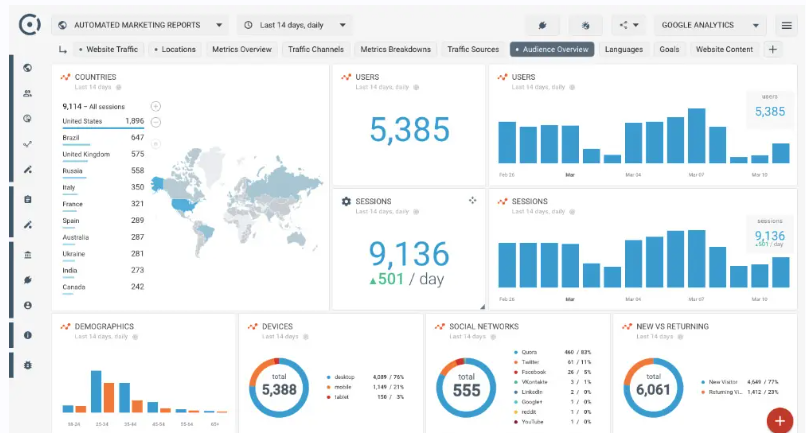This screenshot has height=433, width=806.
Task: Open the globe icon in the sidebar
Action: pos(28,68)
